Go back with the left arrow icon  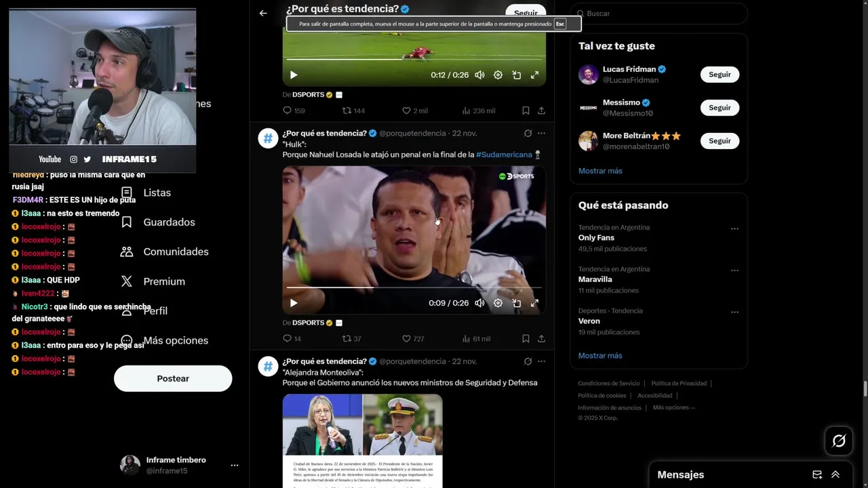tap(263, 13)
